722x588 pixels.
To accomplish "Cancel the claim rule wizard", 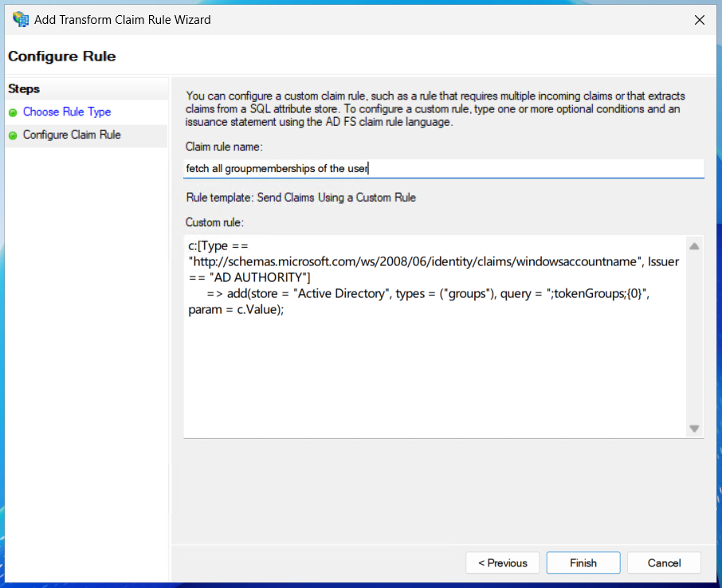I will click(664, 563).
